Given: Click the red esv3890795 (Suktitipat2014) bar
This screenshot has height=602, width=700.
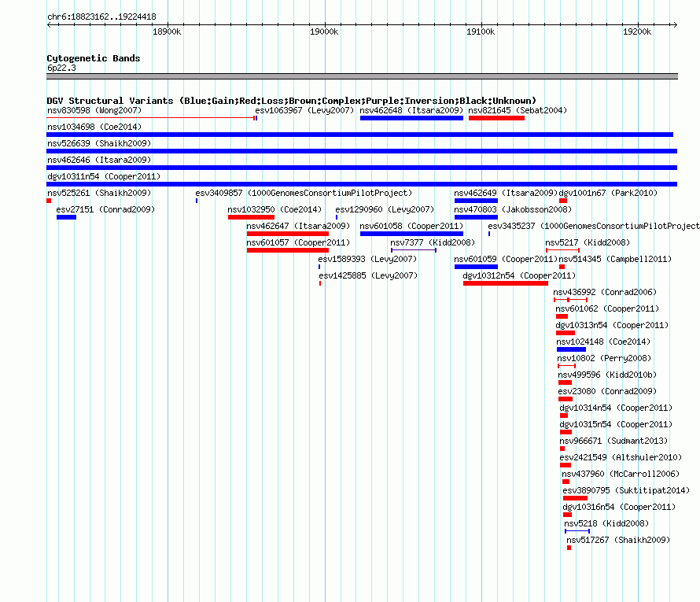Looking at the screenshot, I should [575, 498].
